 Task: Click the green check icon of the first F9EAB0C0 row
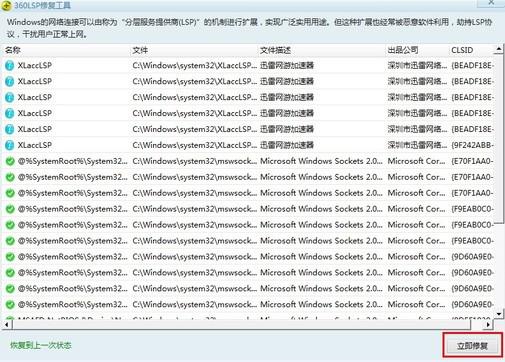[x=10, y=209]
